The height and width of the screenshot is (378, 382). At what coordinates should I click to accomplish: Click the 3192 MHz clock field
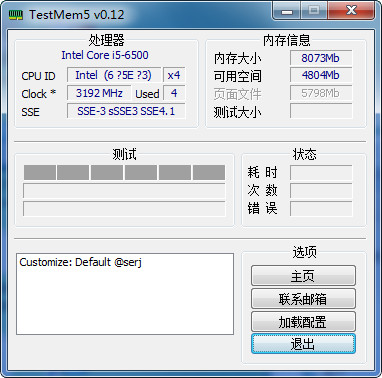pos(99,93)
